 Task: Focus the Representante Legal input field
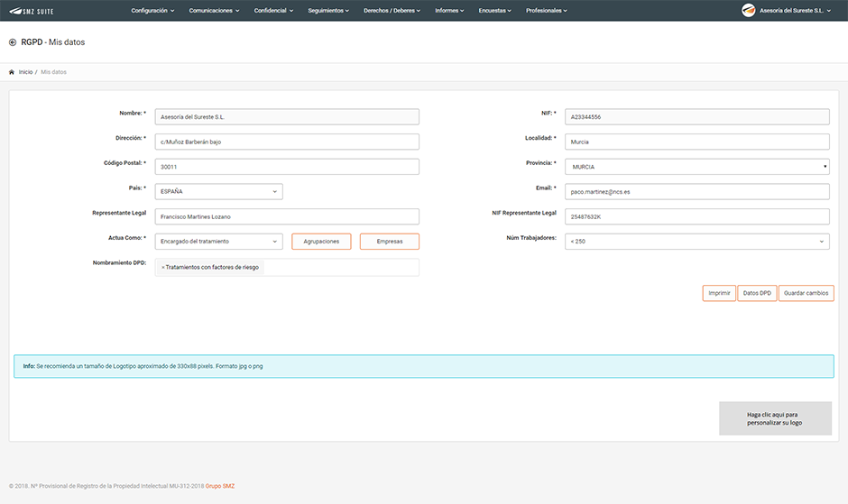287,216
